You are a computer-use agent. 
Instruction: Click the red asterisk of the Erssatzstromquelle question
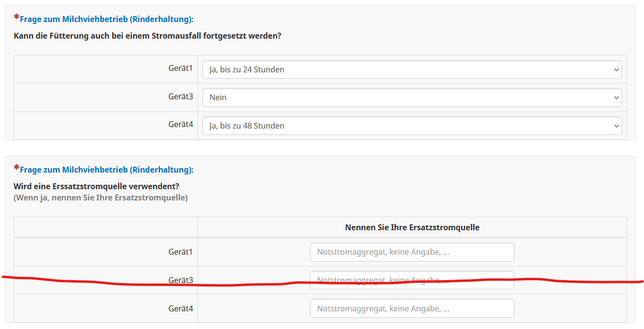pos(17,168)
